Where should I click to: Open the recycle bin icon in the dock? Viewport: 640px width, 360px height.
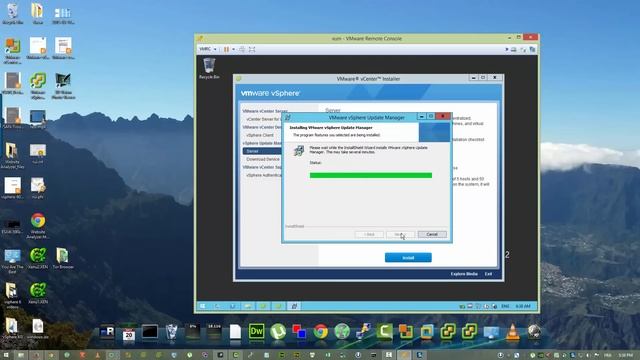point(171,332)
